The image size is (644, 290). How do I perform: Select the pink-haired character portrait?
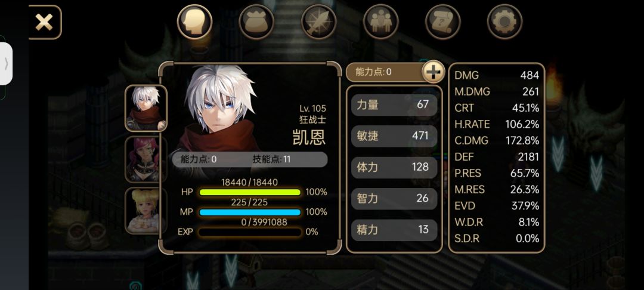pyautogui.click(x=146, y=159)
